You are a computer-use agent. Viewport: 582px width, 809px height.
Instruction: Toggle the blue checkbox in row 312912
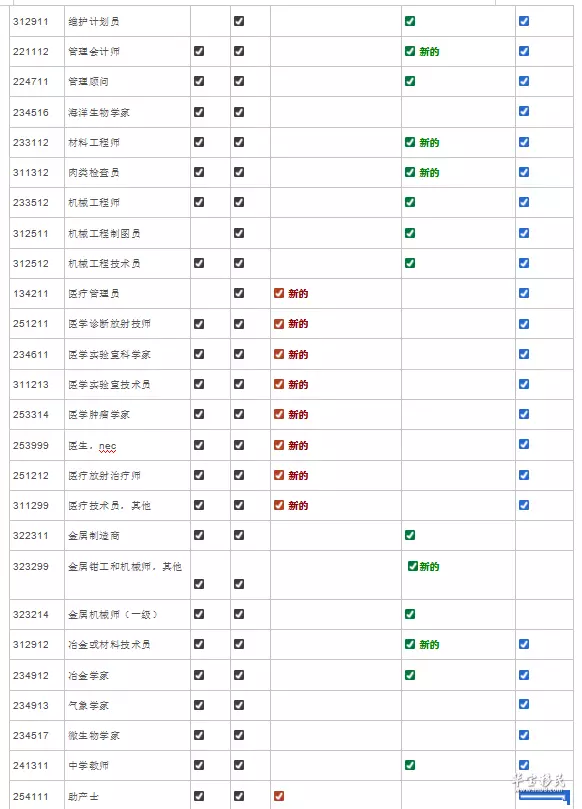524,644
